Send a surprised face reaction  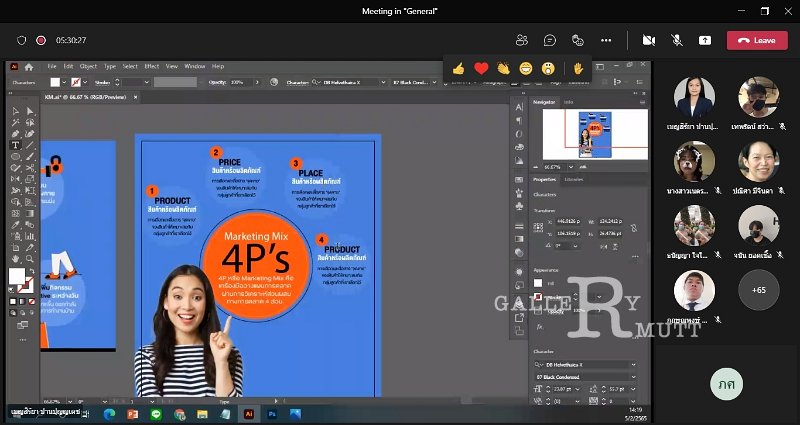[548, 68]
